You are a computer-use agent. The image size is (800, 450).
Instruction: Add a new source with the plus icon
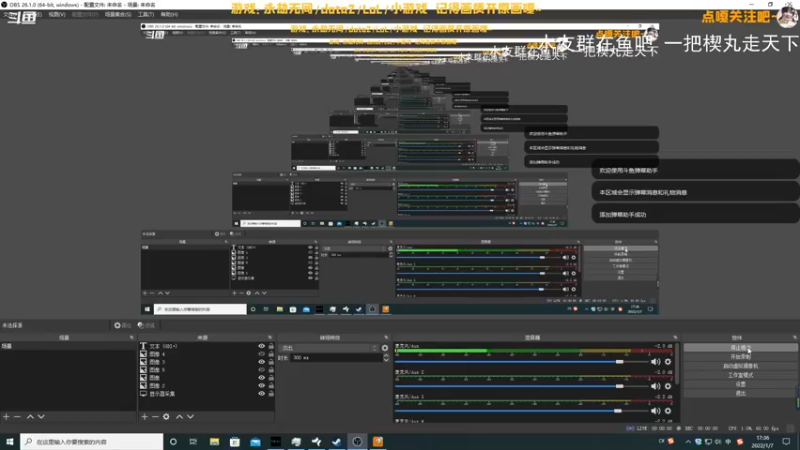click(x=144, y=417)
